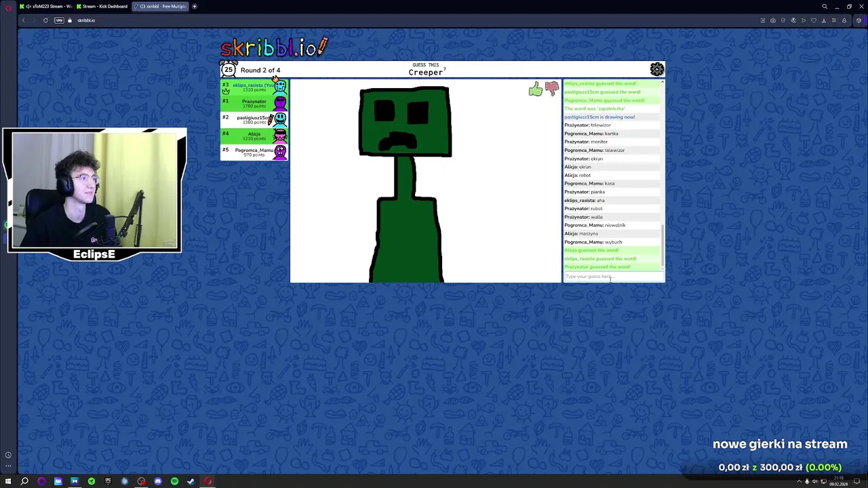Click the EclipsE webcam overlay

click(94, 195)
